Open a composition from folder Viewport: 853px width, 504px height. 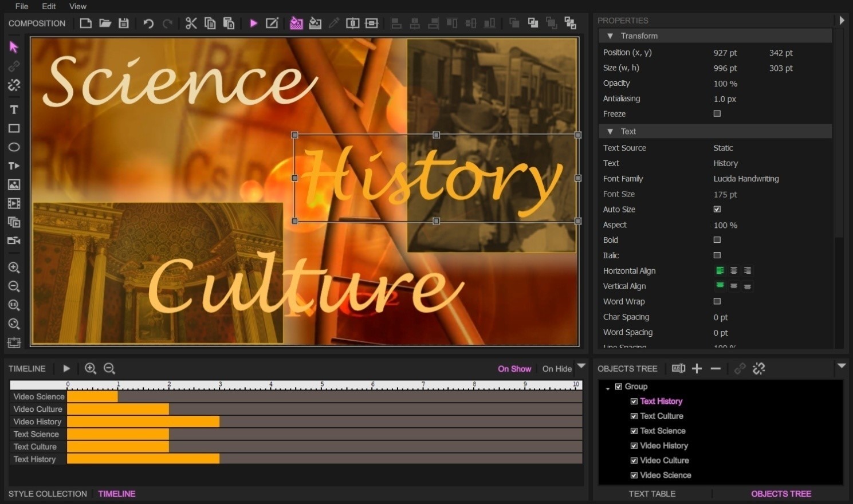click(x=105, y=23)
